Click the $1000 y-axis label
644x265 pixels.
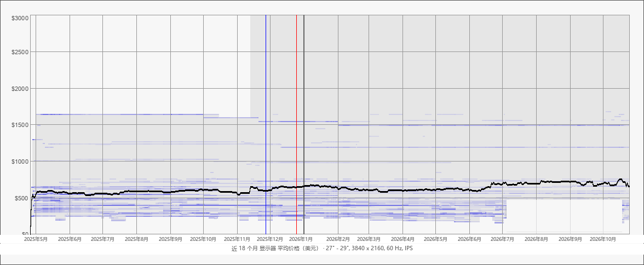(x=21, y=161)
